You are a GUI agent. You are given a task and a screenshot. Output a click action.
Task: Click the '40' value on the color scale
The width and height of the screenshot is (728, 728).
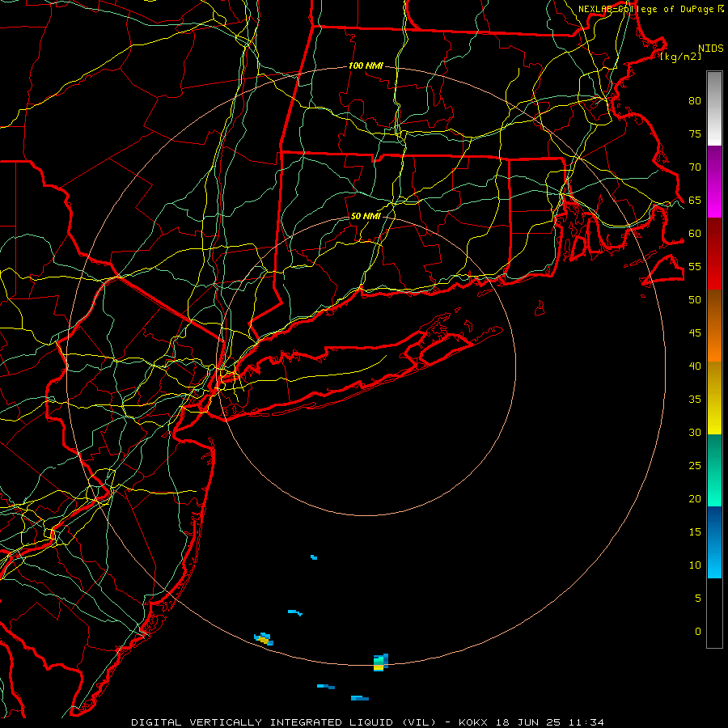tap(695, 366)
